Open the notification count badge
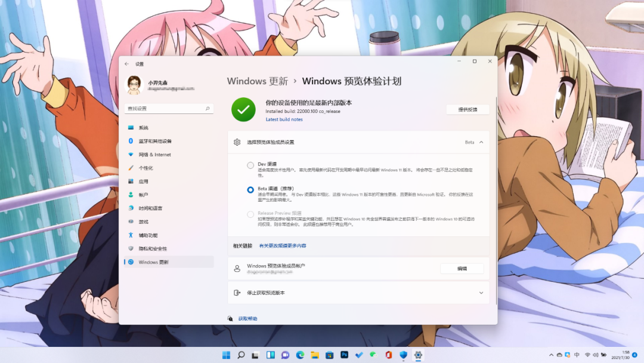The height and width of the screenshot is (363, 644). 634,355
